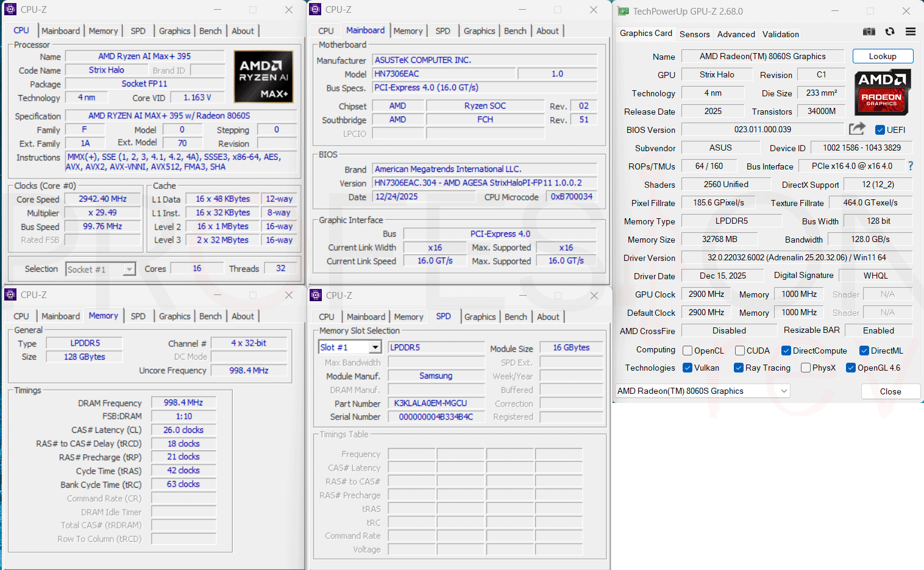
Task: Open the About tab in the processor CPU-Z window
Action: pos(243,31)
